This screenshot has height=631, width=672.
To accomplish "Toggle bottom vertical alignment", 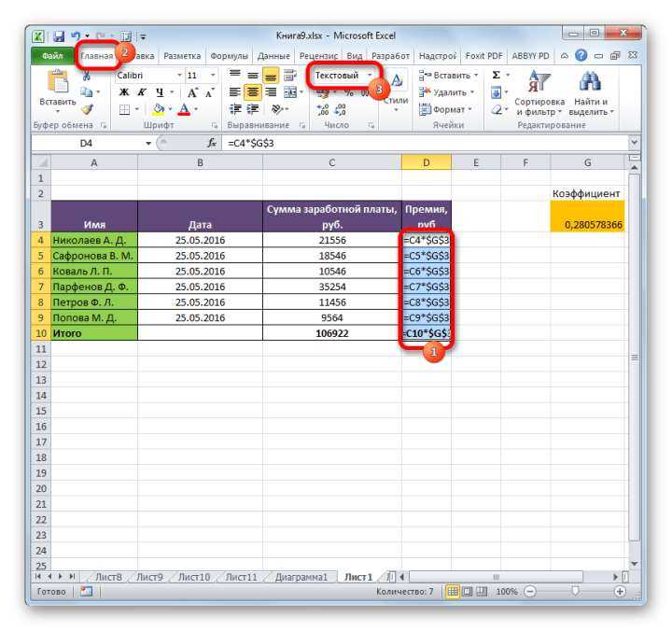I will tap(271, 76).
